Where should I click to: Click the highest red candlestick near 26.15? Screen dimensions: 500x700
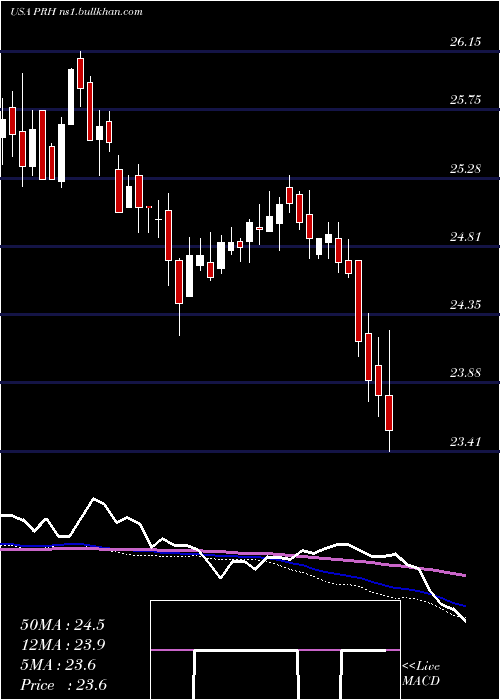[x=81, y=73]
